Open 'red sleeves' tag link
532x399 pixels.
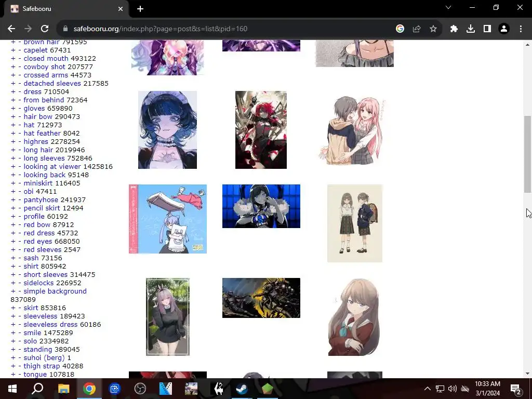[x=43, y=250]
